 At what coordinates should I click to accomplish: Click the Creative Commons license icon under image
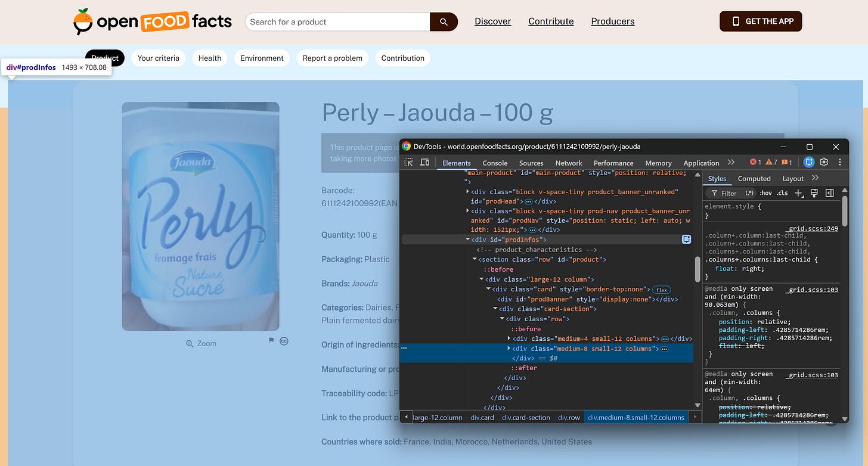[x=284, y=341]
